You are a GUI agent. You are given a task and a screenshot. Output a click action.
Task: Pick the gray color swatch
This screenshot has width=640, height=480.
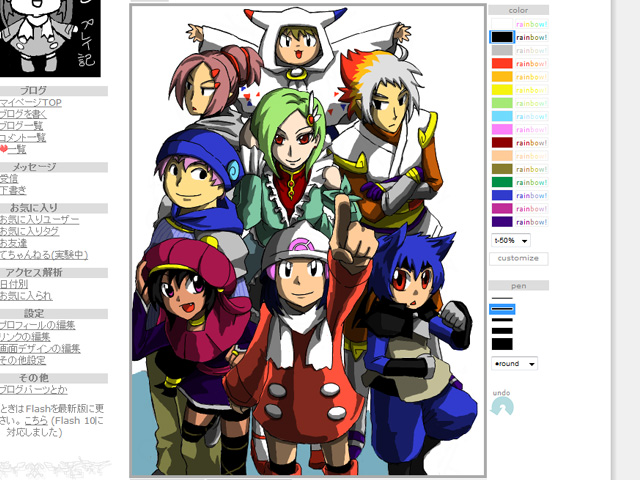502,50
